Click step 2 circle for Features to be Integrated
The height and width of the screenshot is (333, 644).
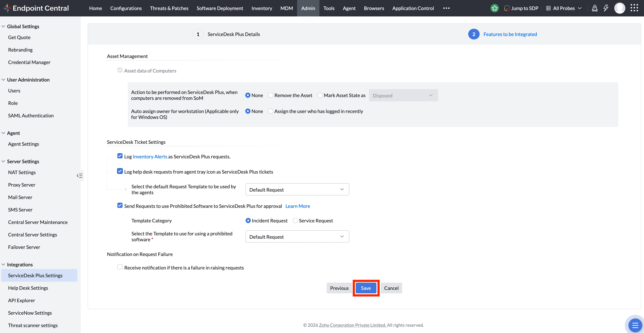pyautogui.click(x=474, y=34)
